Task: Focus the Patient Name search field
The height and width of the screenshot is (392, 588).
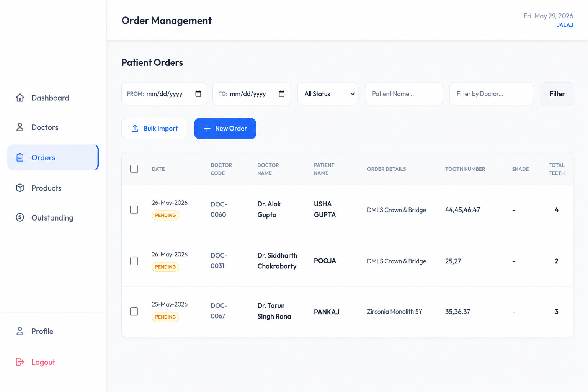Action: (x=404, y=94)
